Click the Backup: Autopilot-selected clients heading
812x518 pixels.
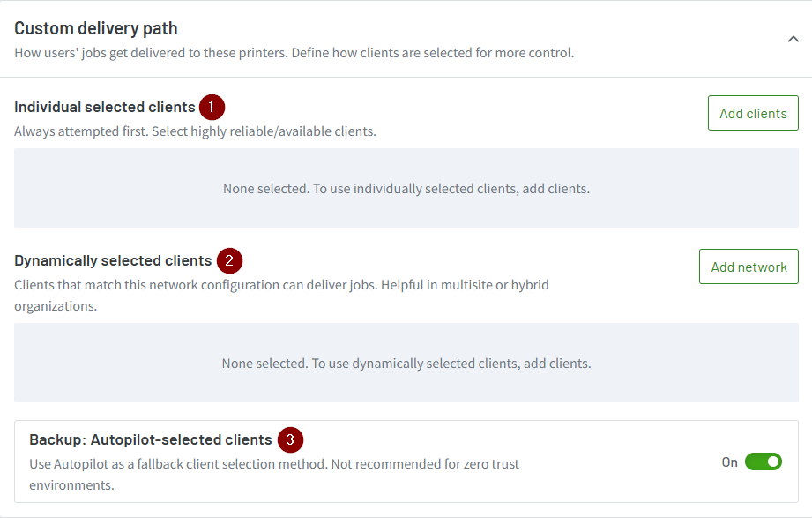[x=151, y=439]
